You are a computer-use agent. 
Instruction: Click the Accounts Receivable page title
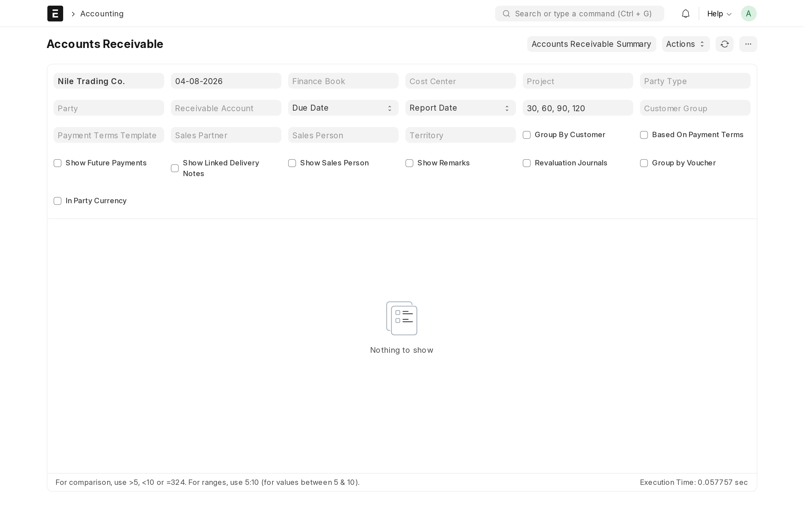coord(105,44)
